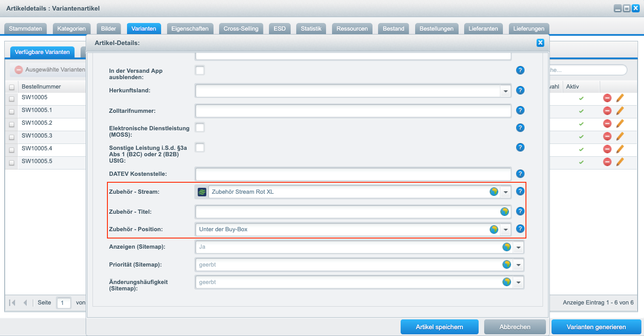This screenshot has width=644, height=336.
Task: Click translation globe in Anzeigen (Sitemap) field
Action: (x=507, y=247)
